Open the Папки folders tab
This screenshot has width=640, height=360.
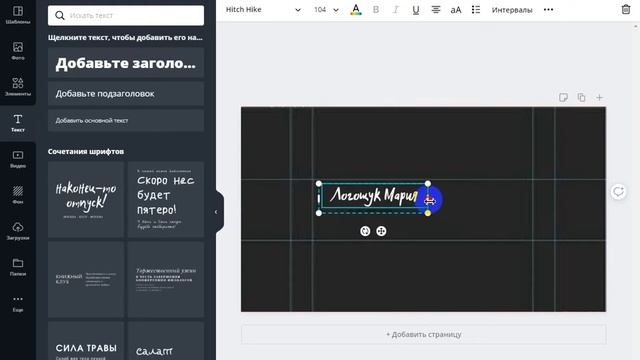(x=18, y=267)
